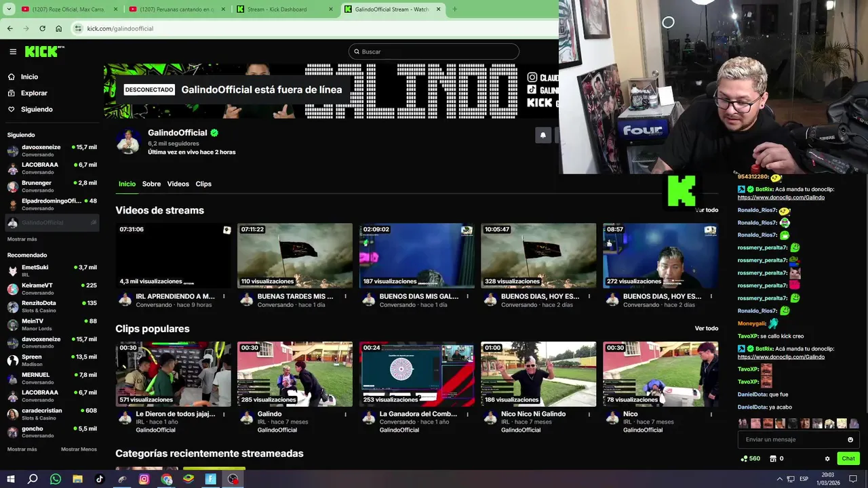
Task: Select the Inicio channel tab
Action: 127,184
